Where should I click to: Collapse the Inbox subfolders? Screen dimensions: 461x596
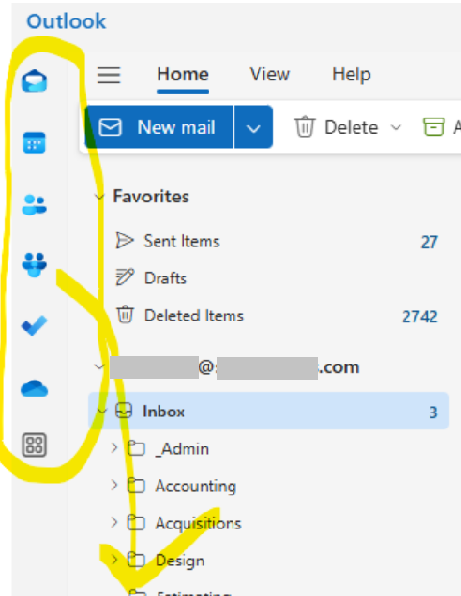tap(101, 411)
